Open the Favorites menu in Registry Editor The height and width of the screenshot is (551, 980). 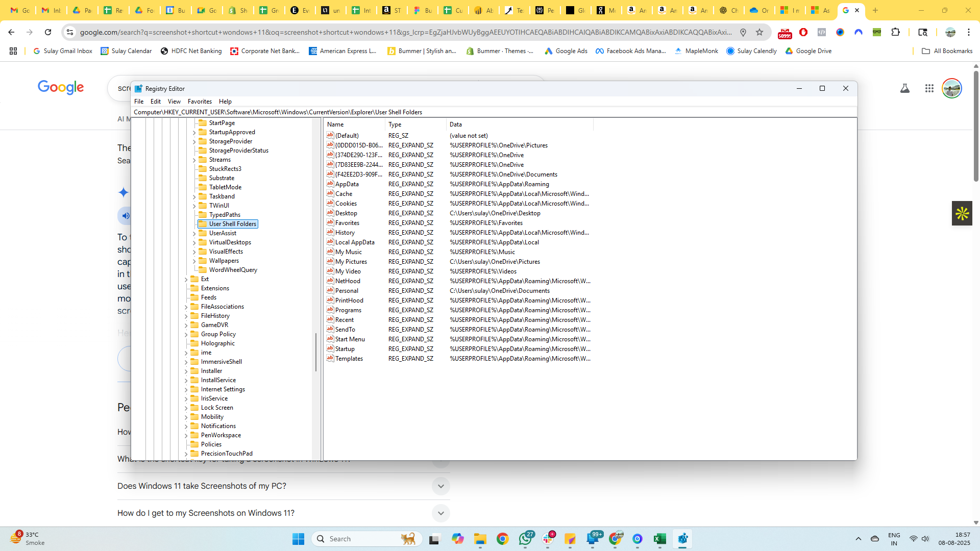(x=200, y=102)
